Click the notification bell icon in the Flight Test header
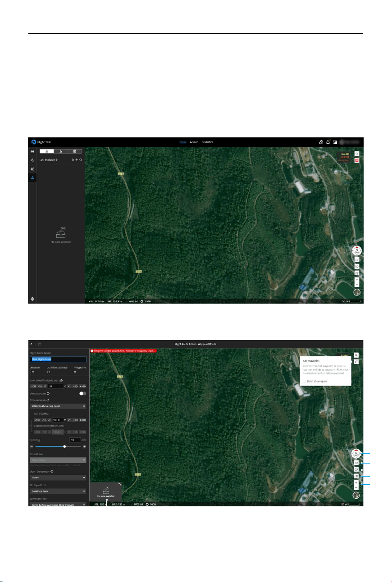This screenshot has height=582, width=392. pos(328,142)
